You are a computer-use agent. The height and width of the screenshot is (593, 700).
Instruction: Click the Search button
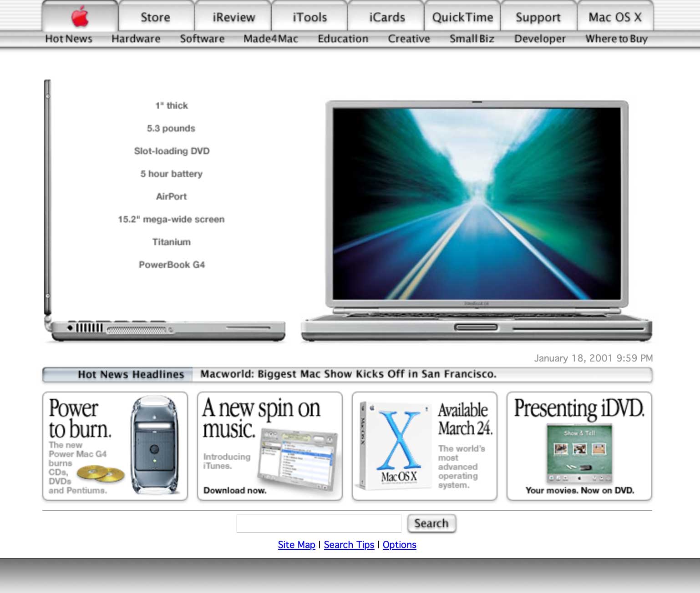431,523
